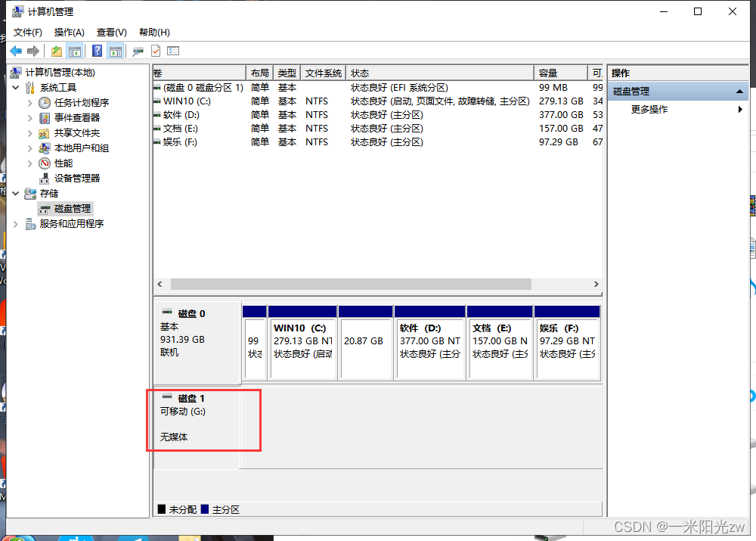
Task: Sort by the 状态 column header
Action: coord(440,73)
